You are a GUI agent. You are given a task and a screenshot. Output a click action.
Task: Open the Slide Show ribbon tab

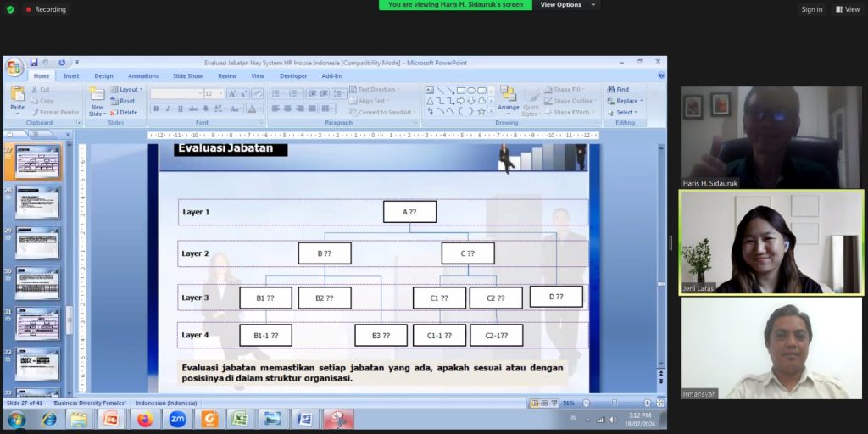(187, 75)
